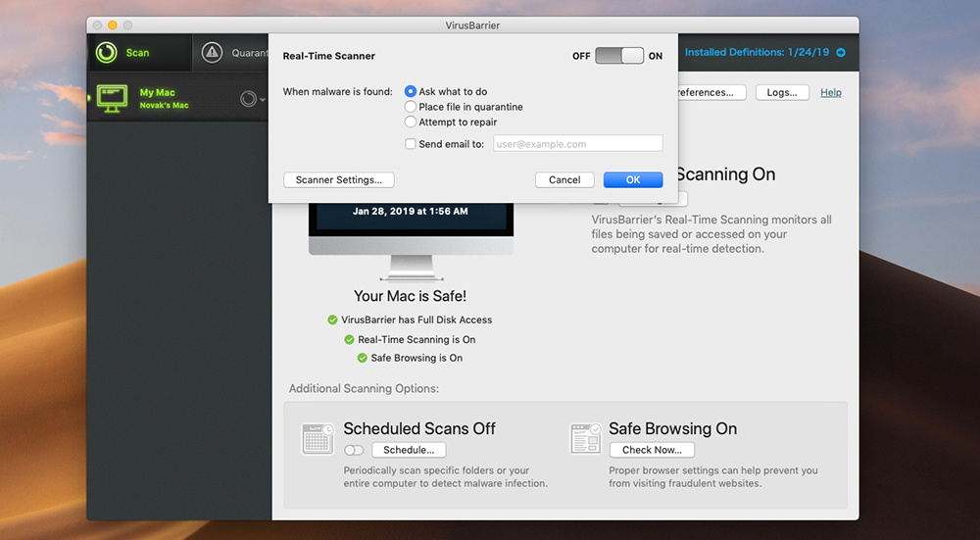Click the Schedule... button

(x=409, y=450)
